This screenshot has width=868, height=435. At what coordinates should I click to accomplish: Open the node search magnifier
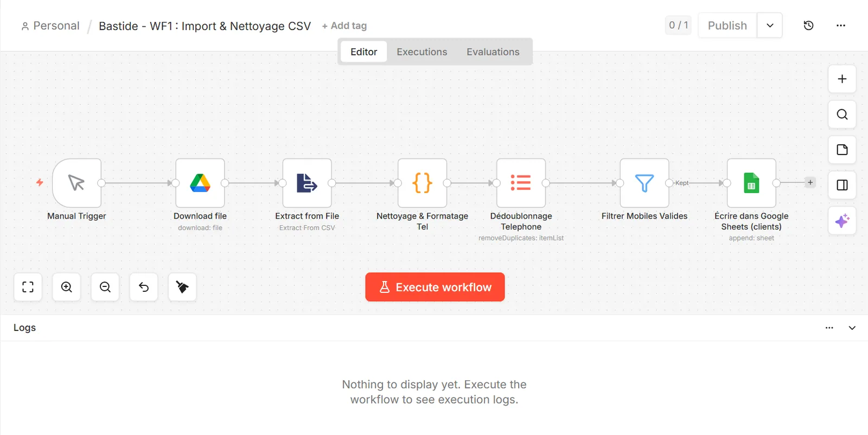tap(842, 114)
